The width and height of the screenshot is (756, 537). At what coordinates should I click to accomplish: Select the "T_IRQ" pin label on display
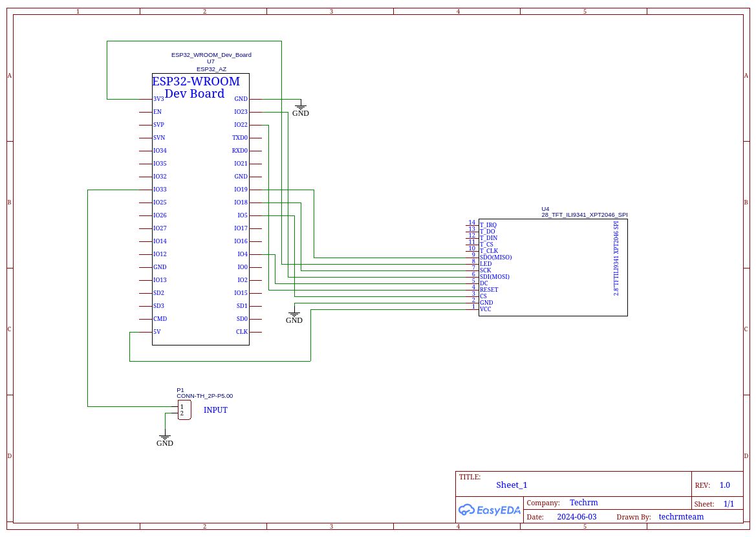[488, 225]
